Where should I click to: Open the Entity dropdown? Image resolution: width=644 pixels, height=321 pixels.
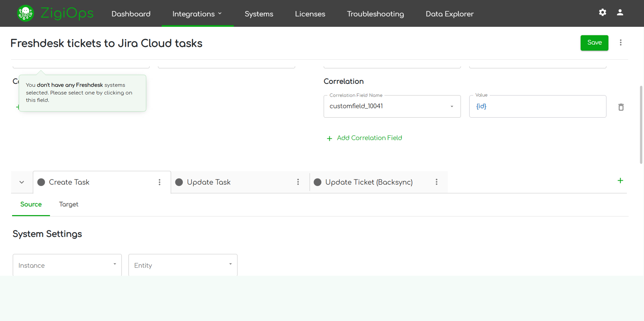(183, 265)
